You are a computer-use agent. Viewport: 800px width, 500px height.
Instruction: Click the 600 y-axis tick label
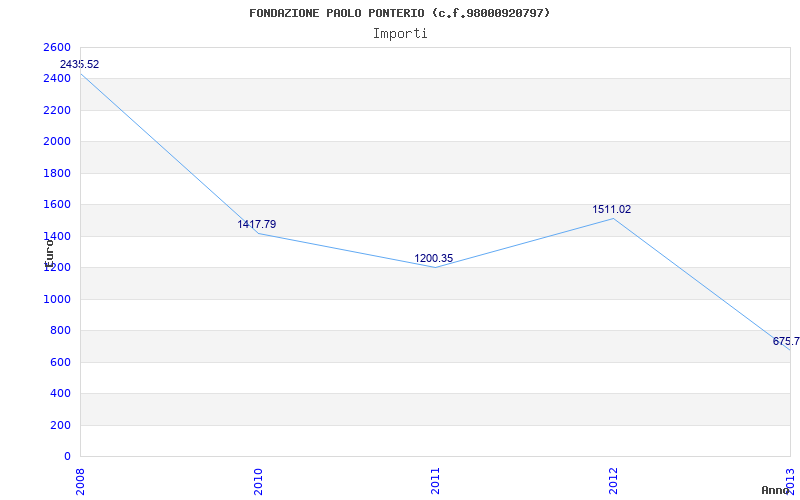coord(59,362)
